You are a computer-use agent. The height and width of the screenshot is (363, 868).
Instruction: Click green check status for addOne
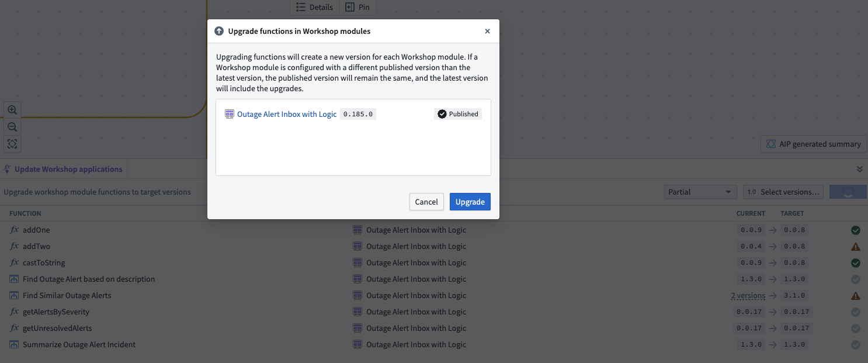855,230
